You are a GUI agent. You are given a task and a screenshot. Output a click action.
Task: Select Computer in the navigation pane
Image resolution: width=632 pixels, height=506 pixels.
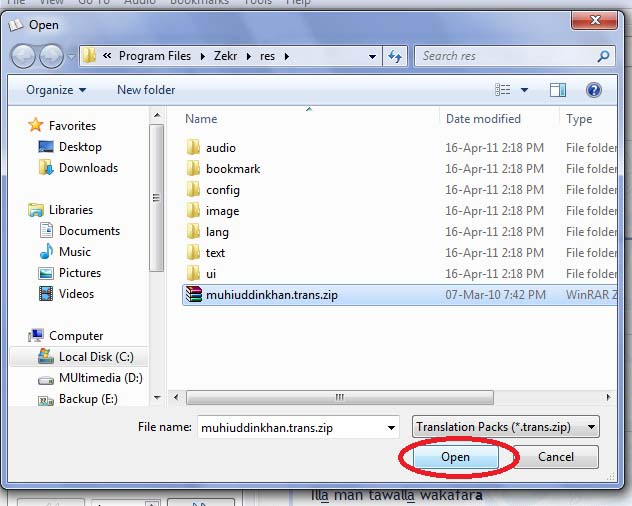point(66,335)
